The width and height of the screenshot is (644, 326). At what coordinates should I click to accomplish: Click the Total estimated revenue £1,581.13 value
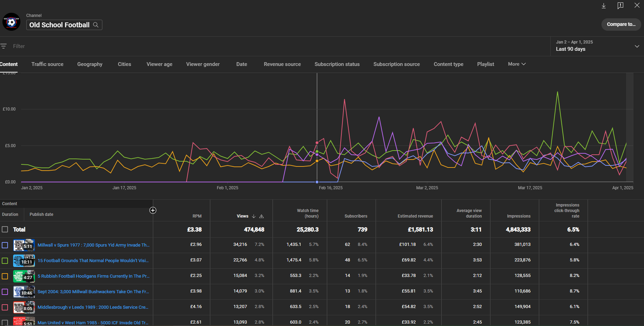point(420,230)
